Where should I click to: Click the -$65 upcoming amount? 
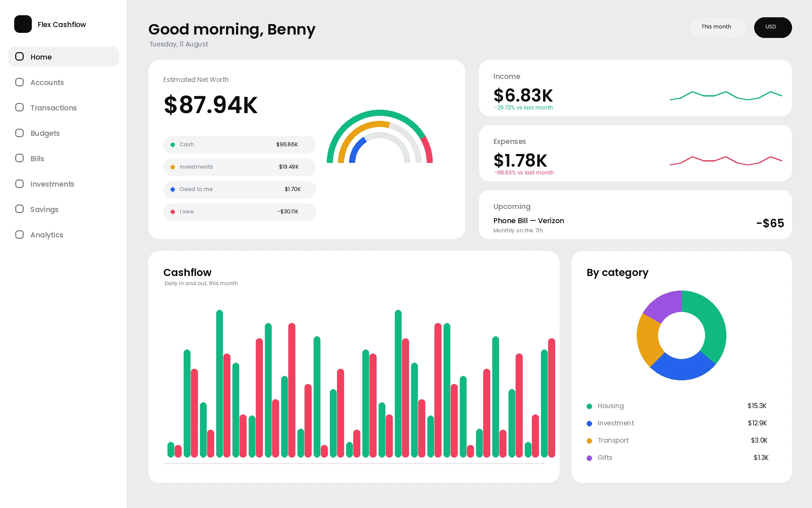tap(770, 223)
